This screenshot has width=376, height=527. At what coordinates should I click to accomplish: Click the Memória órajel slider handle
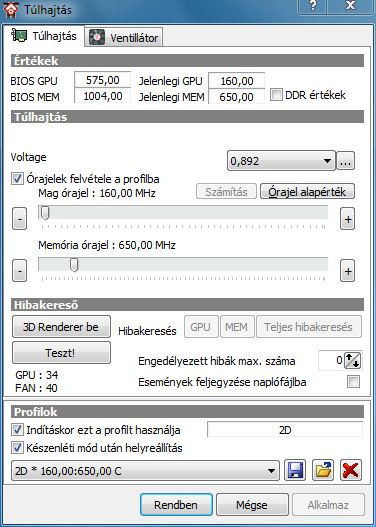tap(74, 265)
